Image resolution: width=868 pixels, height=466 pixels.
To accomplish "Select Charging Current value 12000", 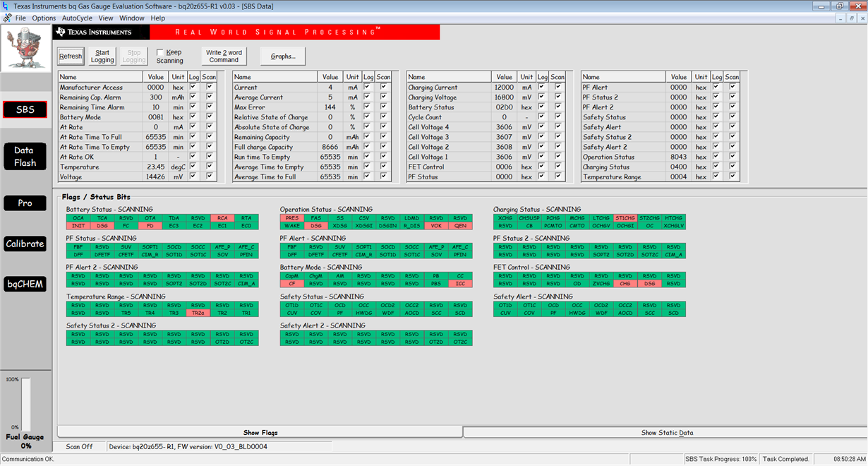I will coord(504,87).
